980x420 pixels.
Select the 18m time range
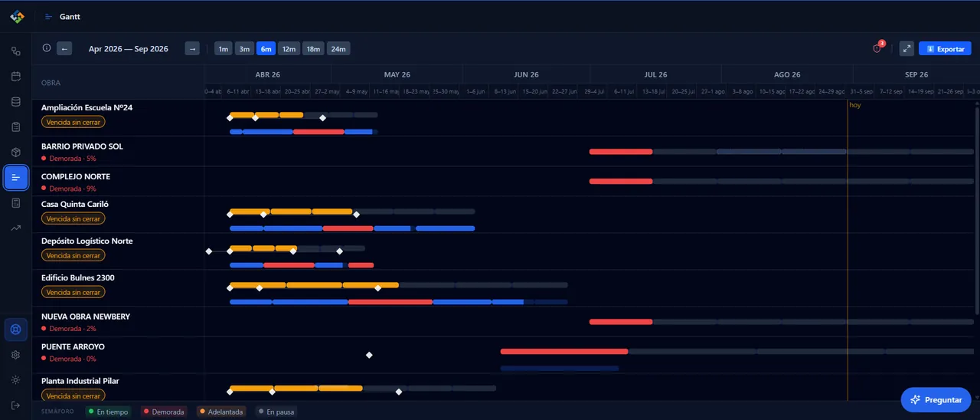313,49
